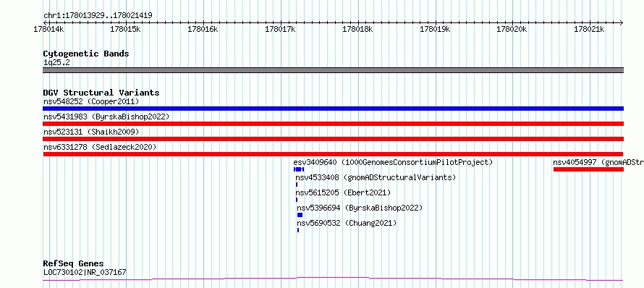Open the nsv5396694 (ByrskaBishop2022) label
This screenshot has width=644, height=288.
click(360, 208)
